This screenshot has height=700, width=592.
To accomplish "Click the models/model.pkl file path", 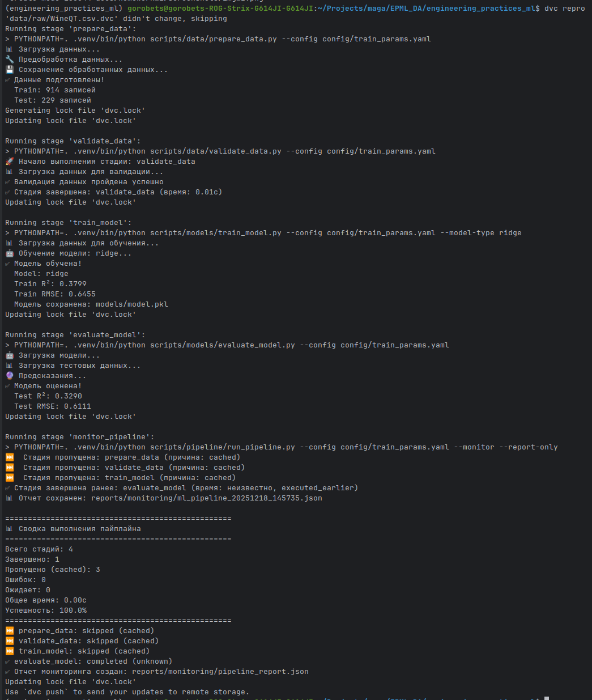I will [x=132, y=304].
